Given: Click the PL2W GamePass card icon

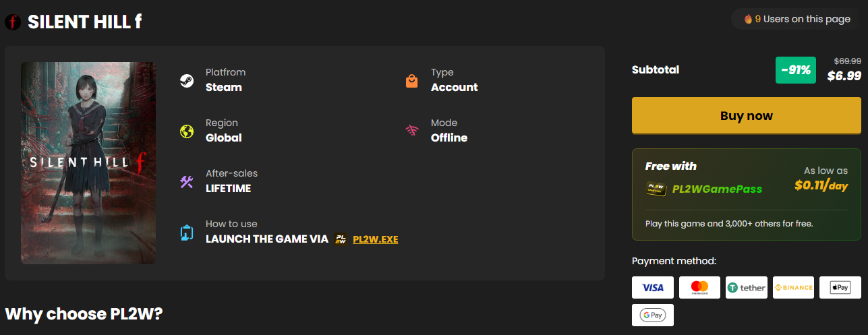Looking at the screenshot, I should pos(656,189).
